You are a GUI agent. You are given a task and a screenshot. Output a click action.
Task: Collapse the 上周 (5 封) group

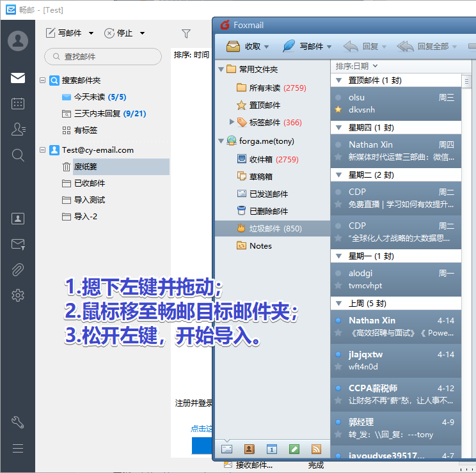tap(339, 303)
